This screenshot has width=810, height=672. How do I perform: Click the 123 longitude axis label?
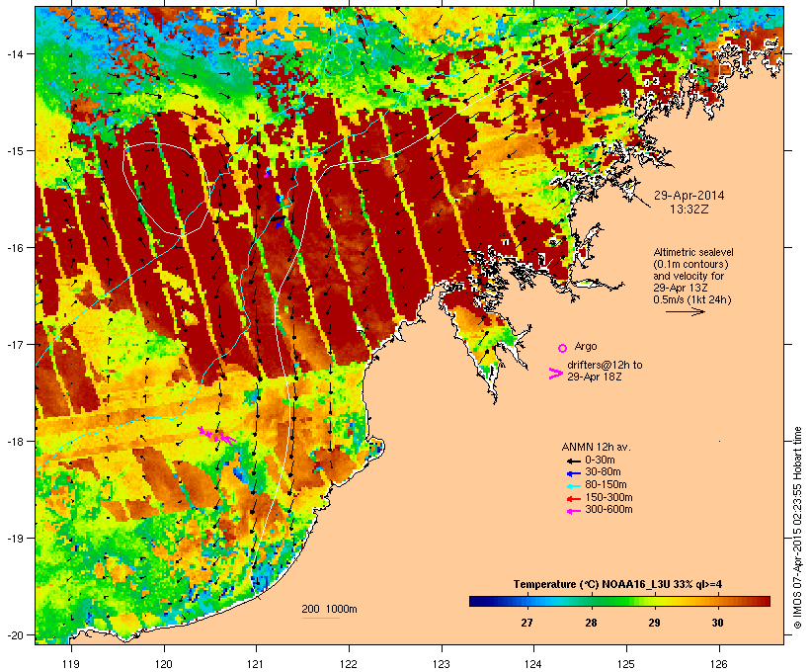coord(442,664)
